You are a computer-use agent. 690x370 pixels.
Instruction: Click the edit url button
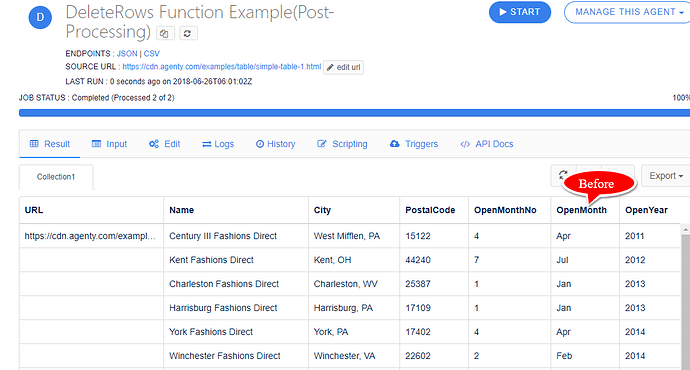tap(343, 67)
